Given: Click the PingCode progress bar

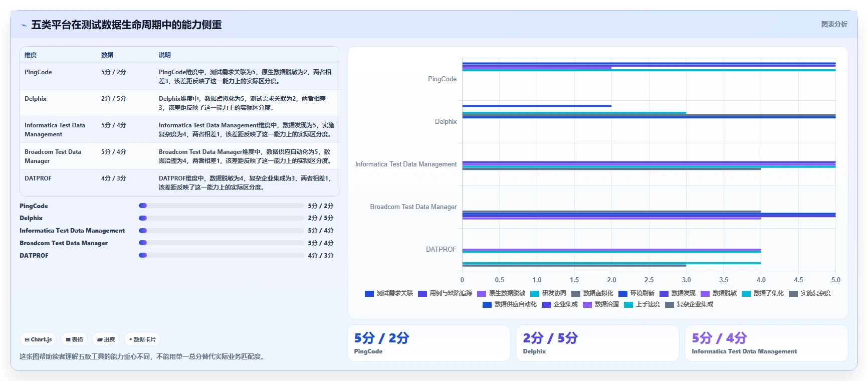Looking at the screenshot, I should pos(222,206).
